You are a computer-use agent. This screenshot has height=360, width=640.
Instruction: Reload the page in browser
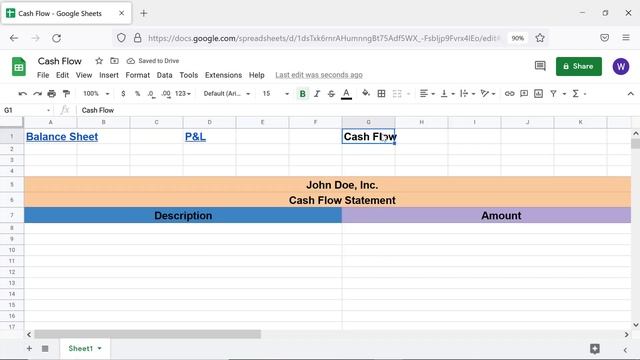[x=56, y=38]
